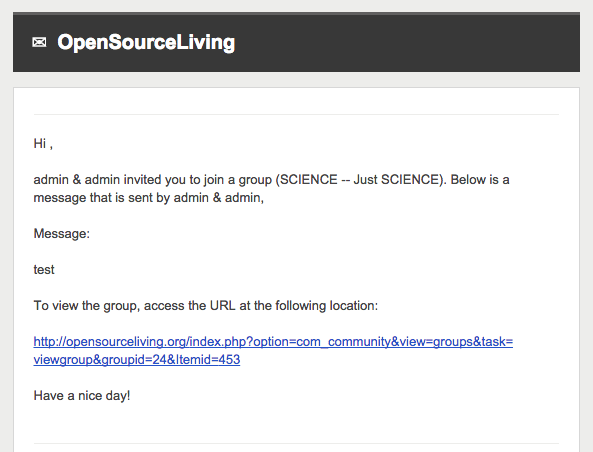Click the "Message:" label
593x452 pixels.
click(x=62, y=234)
